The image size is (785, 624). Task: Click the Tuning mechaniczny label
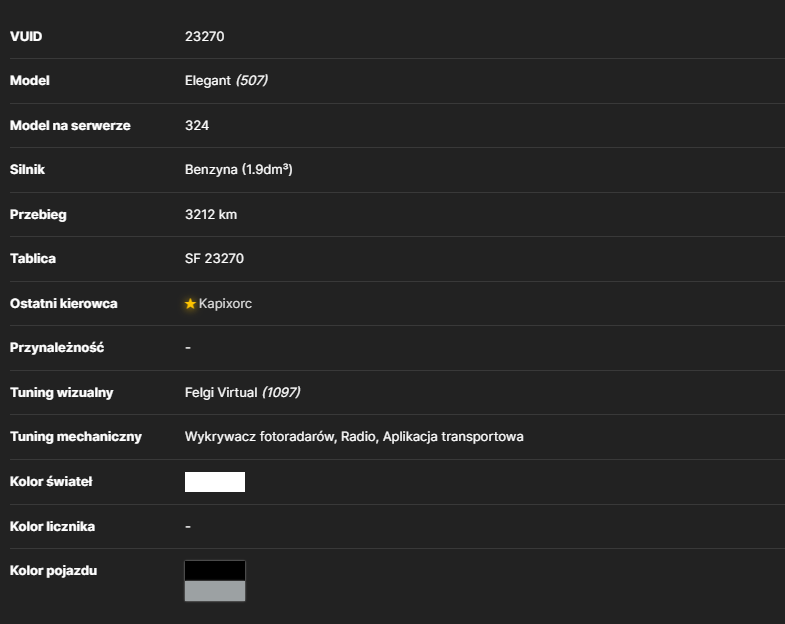pos(76,437)
